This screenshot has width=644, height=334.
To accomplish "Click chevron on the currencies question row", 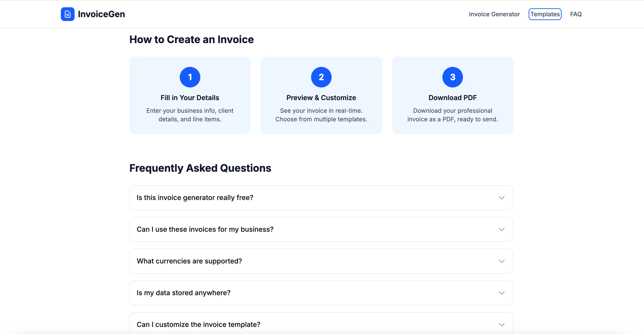I will [x=502, y=262].
